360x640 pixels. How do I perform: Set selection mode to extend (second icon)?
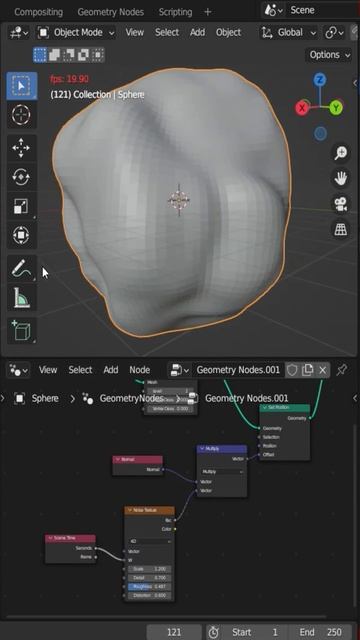(x=54, y=54)
